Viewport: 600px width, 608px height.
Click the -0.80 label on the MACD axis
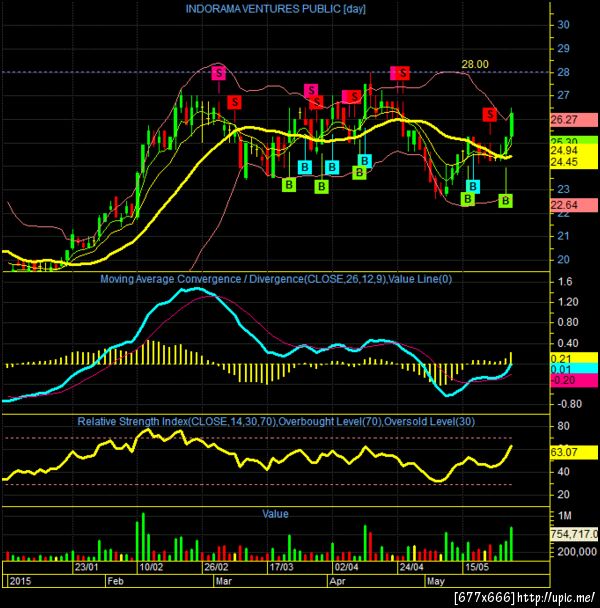(x=569, y=404)
